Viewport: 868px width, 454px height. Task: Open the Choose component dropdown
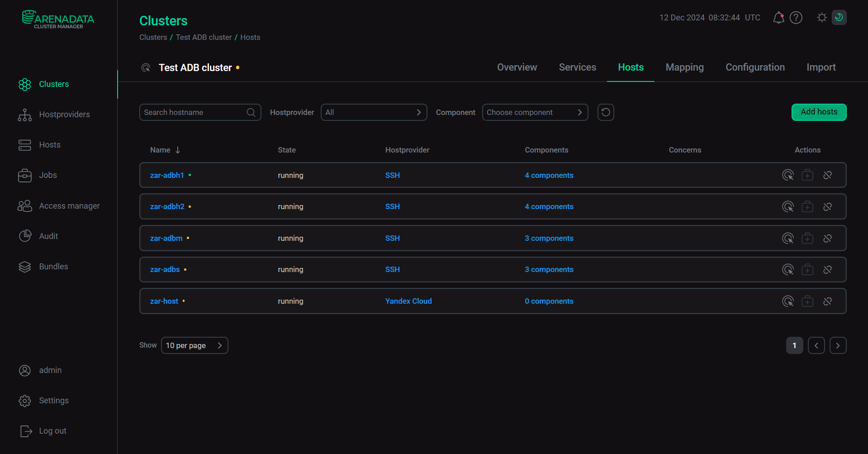tap(535, 112)
